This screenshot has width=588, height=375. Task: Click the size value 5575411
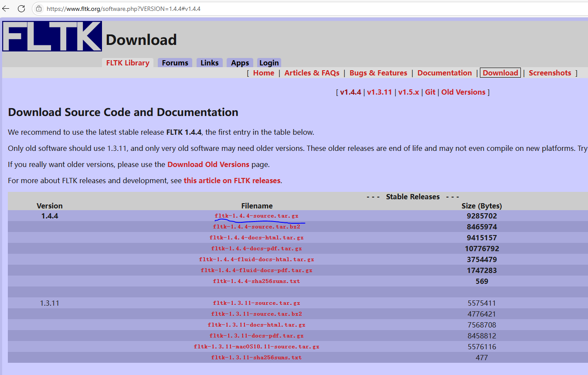(482, 303)
